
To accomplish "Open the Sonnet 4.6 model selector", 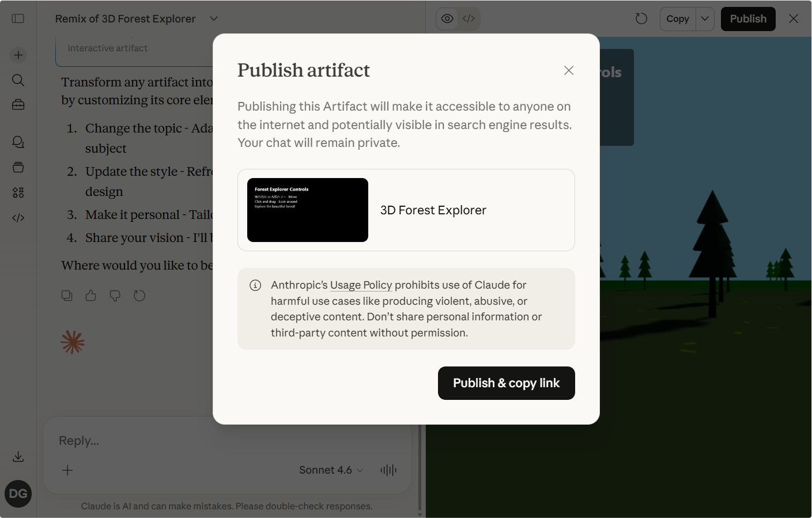I will tap(331, 470).
